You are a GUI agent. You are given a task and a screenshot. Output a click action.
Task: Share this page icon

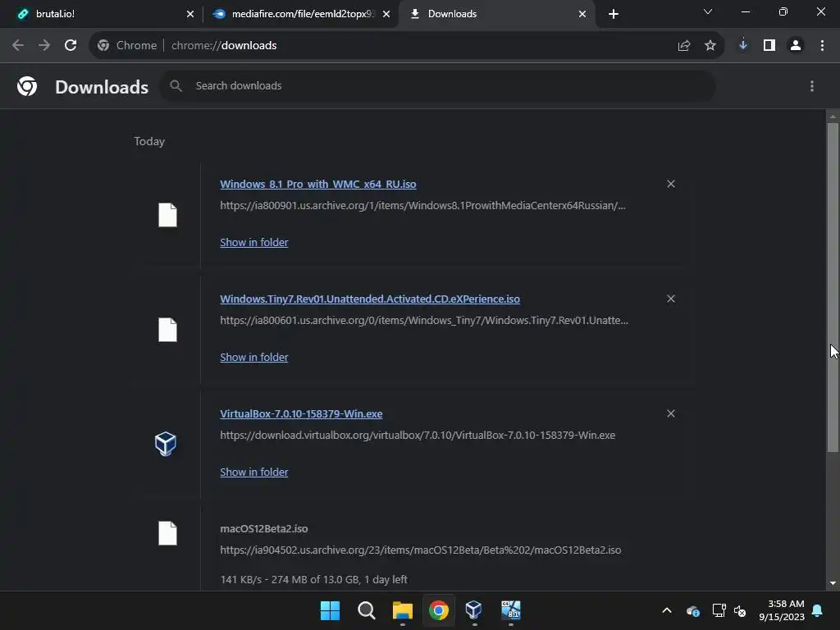pos(684,46)
